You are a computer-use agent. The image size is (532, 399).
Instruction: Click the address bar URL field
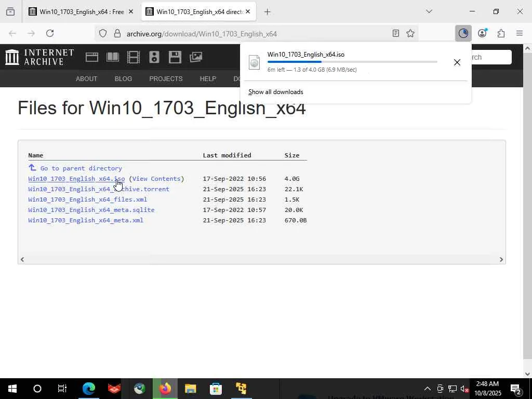[258, 34]
